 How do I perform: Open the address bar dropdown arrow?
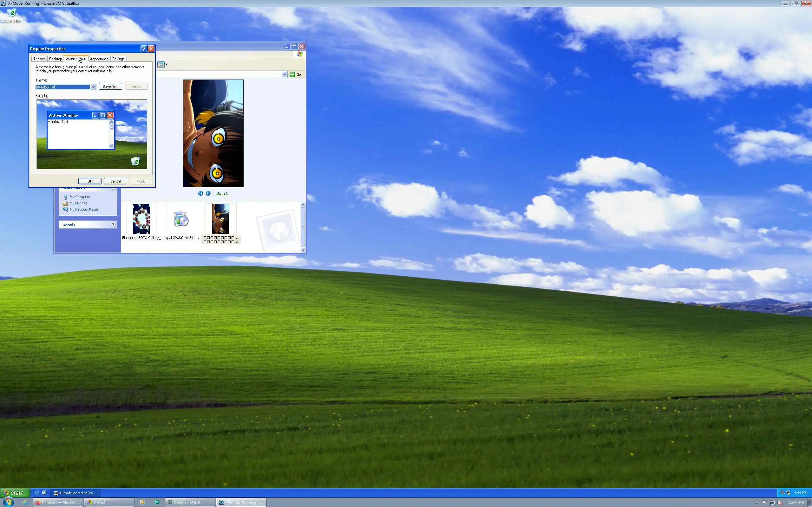point(285,74)
